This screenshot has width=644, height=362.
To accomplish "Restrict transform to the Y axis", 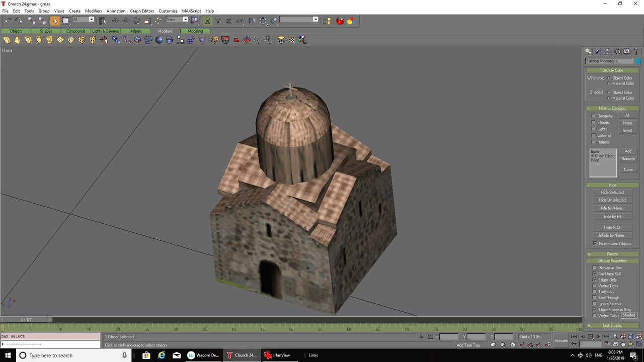I will (x=218, y=21).
